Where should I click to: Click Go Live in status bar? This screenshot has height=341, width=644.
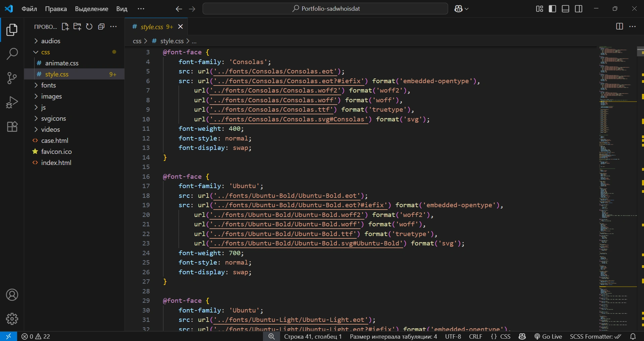point(548,336)
